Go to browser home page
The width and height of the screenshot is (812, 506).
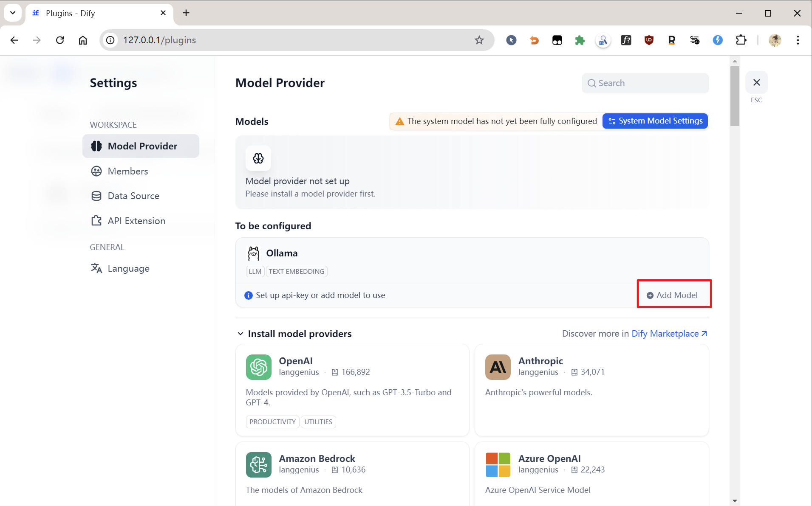tap(83, 40)
